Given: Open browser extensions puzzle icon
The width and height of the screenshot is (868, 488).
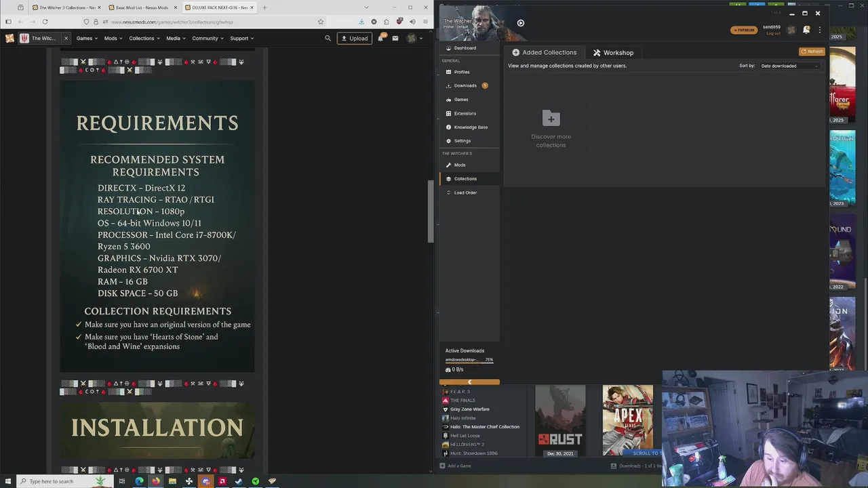Looking at the screenshot, I should [387, 22].
